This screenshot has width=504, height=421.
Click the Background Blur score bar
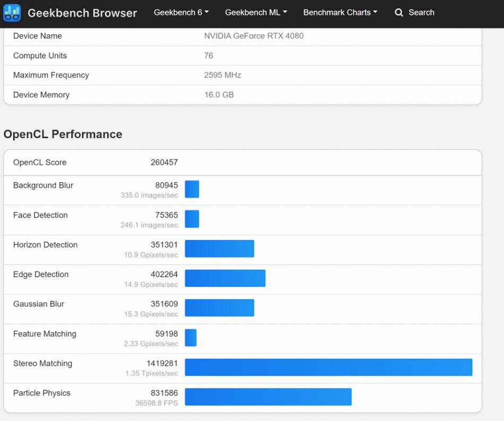pos(192,189)
